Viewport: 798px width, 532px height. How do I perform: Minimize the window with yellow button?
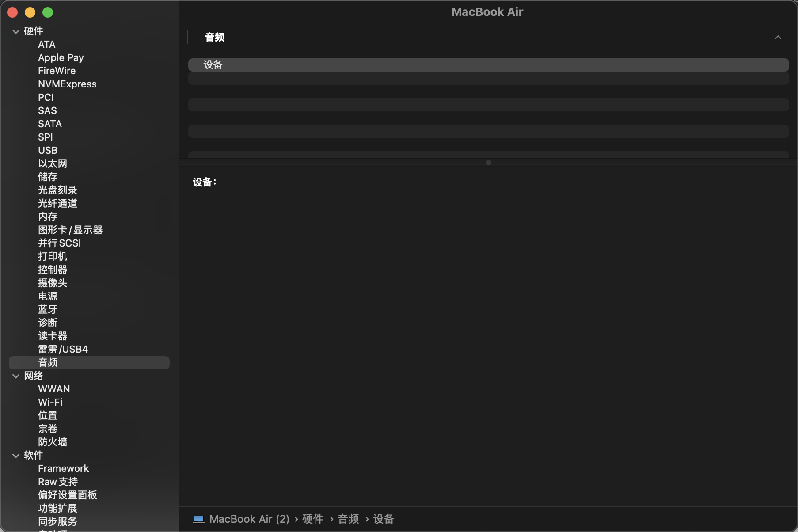click(30, 12)
